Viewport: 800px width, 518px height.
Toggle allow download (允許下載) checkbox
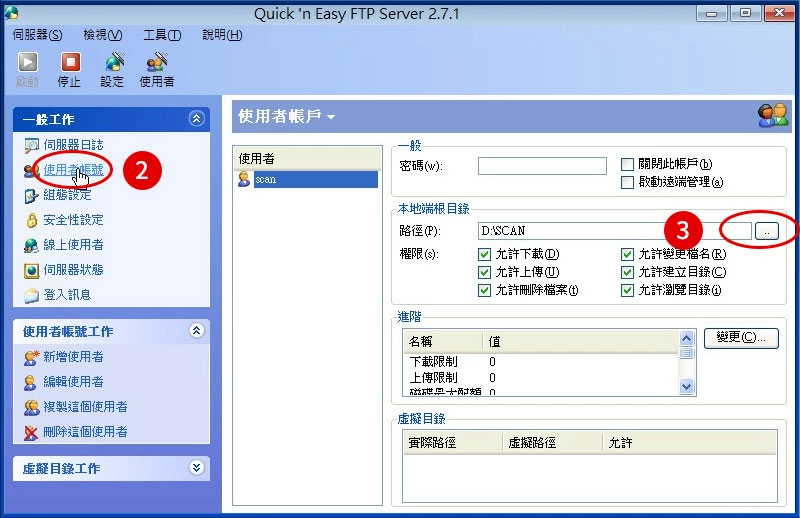click(485, 255)
